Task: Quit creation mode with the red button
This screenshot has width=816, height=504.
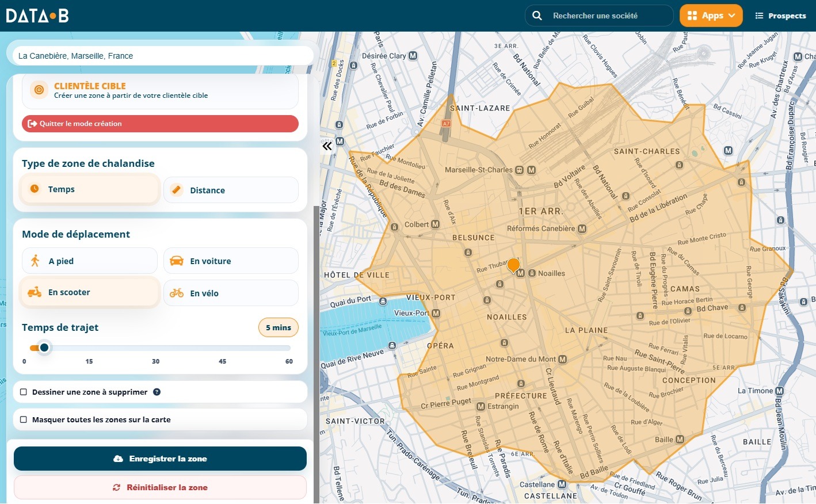Action: (160, 124)
